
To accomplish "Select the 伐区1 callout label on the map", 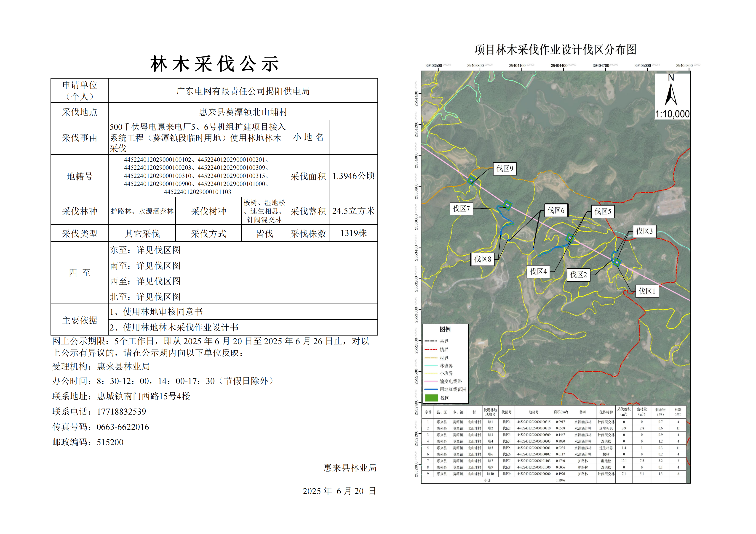I will tap(647, 291).
